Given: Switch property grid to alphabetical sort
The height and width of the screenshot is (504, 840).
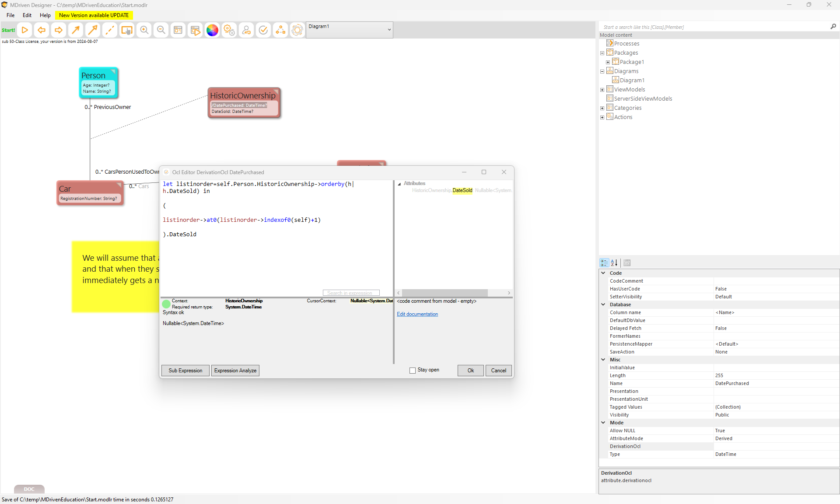Looking at the screenshot, I should [614, 263].
